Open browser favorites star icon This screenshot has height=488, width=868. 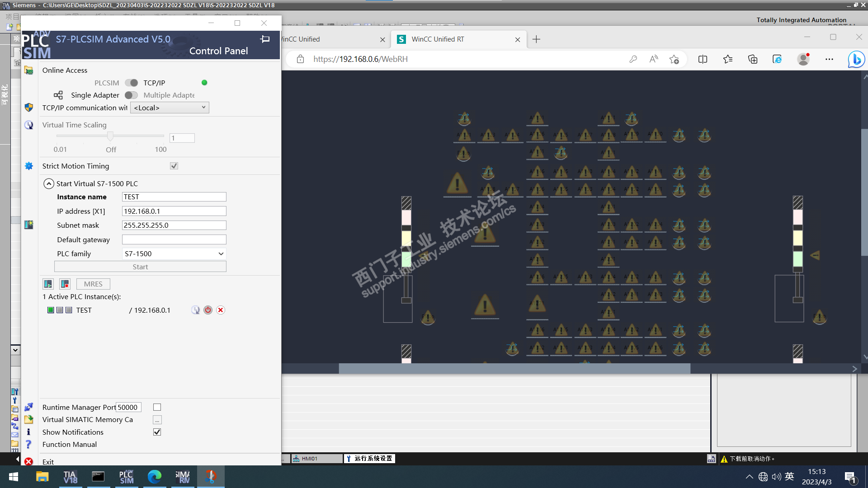727,59
